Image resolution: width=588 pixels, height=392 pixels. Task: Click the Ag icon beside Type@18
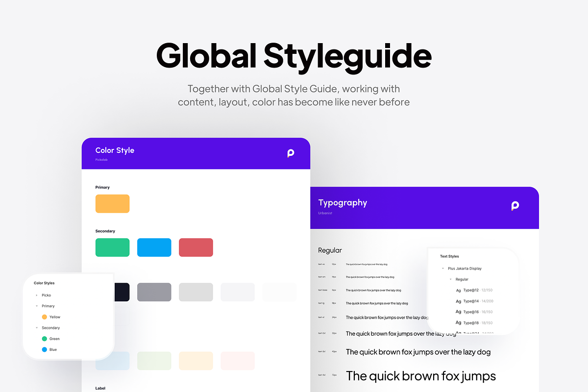(x=459, y=323)
